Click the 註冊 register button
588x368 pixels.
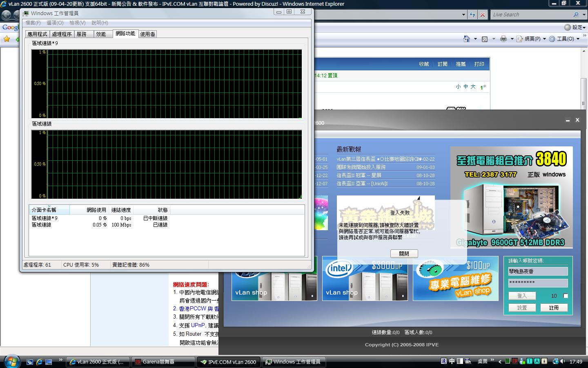pyautogui.click(x=554, y=307)
